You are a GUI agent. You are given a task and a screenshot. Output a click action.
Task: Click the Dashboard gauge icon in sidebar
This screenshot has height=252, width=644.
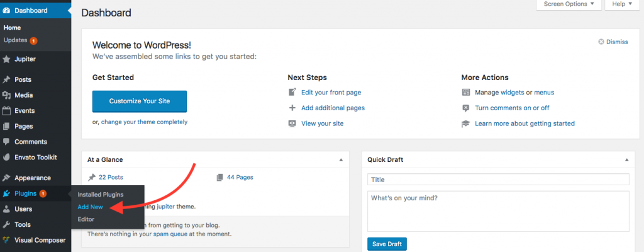click(6, 11)
